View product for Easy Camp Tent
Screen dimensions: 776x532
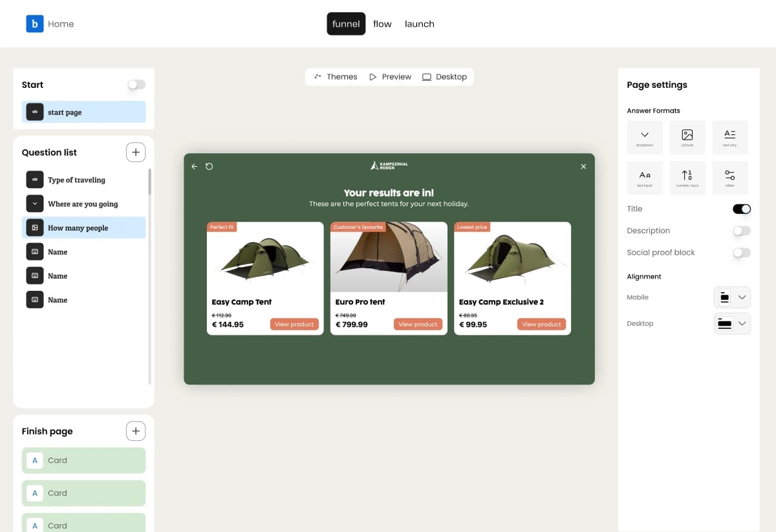(294, 324)
